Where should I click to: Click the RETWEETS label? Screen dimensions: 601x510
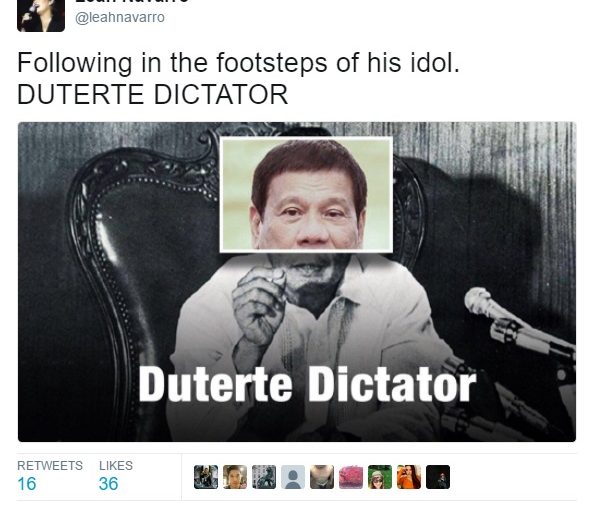[50, 466]
